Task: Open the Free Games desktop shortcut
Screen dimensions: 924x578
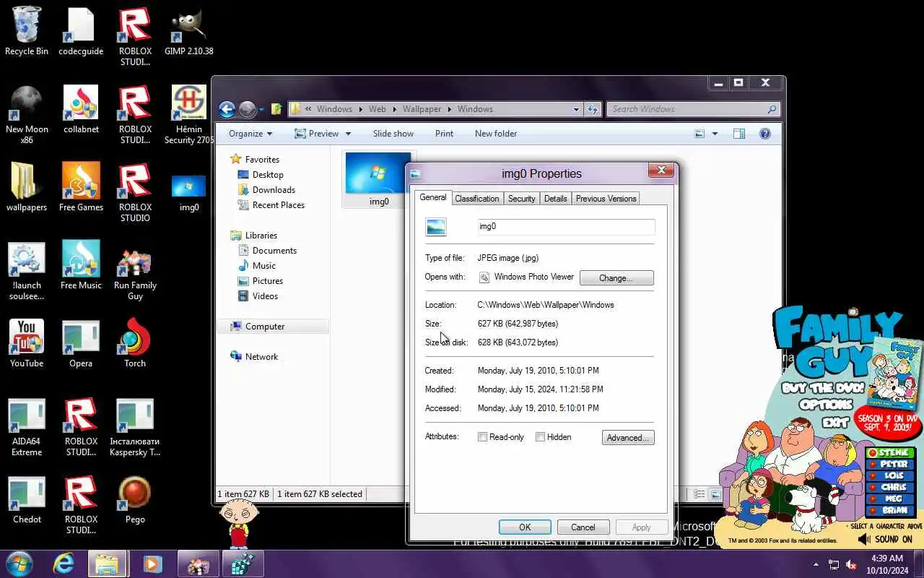Action: point(81,187)
